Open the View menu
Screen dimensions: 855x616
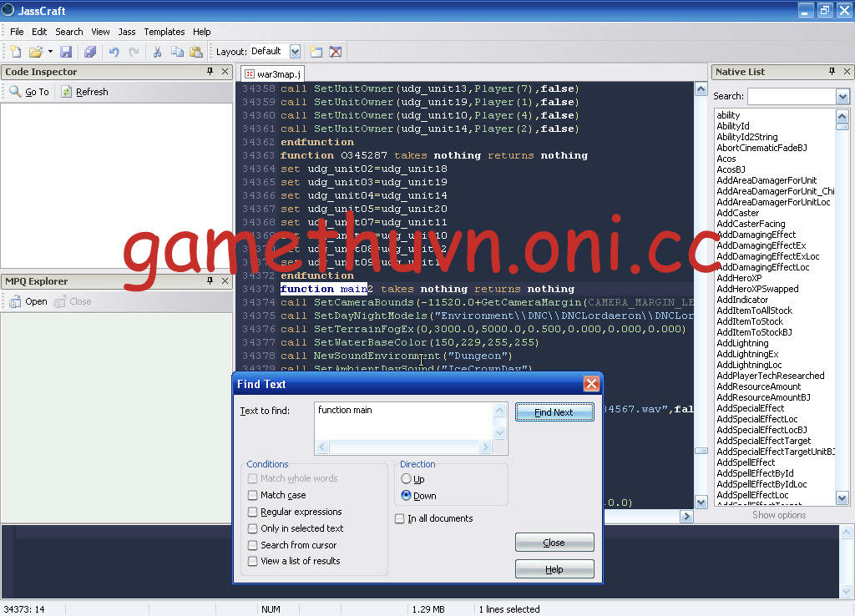pos(100,32)
